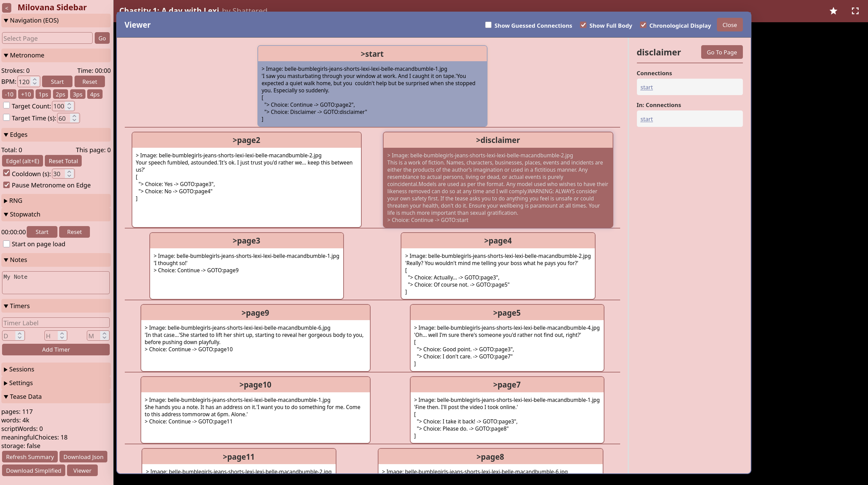Image resolution: width=868 pixels, height=485 pixels.
Task: Enable the Target Count checkbox
Action: (6, 105)
